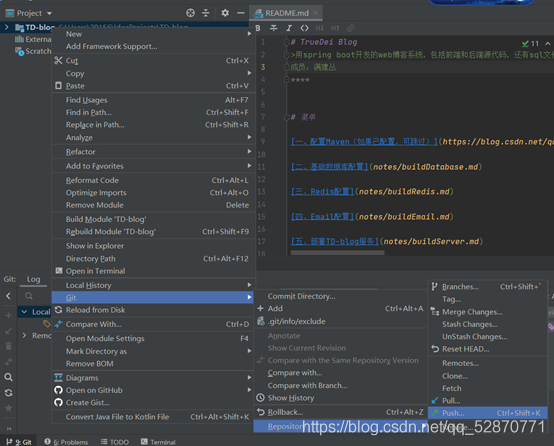Expand the TD-blog project tree node

pyautogui.click(x=6, y=27)
